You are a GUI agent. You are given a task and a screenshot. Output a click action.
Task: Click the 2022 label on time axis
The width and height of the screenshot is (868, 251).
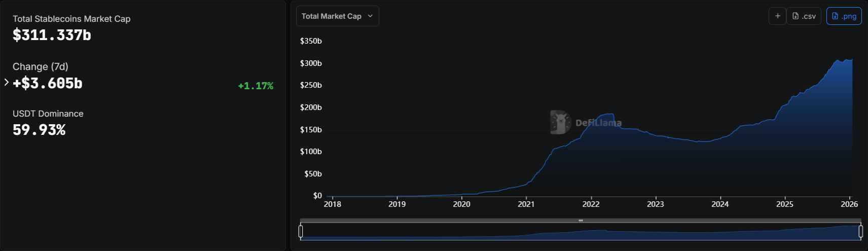tap(591, 204)
